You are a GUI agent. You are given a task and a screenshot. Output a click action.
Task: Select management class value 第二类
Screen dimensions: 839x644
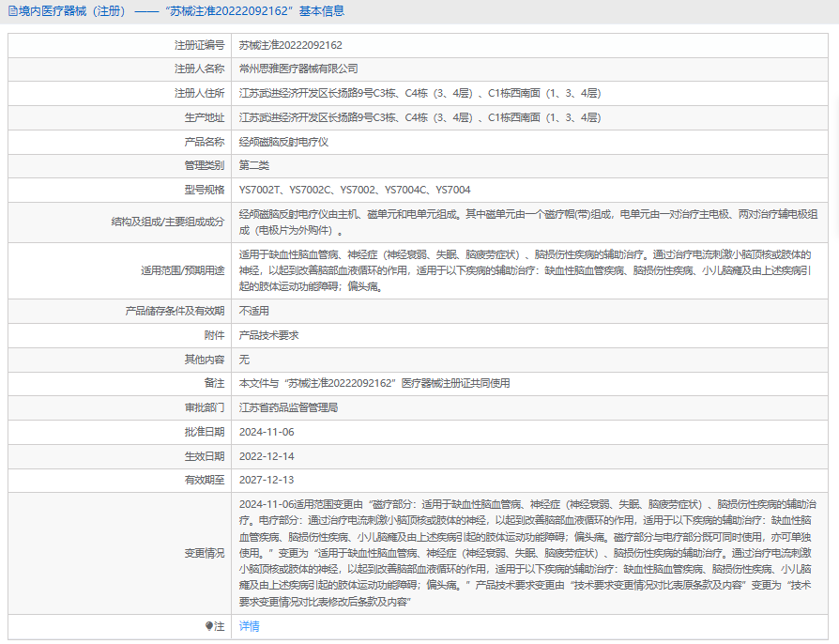pyautogui.click(x=254, y=165)
